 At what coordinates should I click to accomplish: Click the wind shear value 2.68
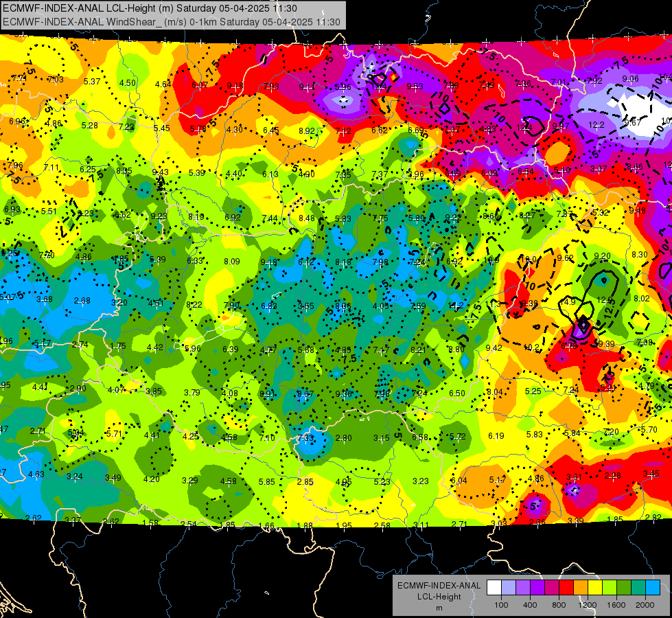82,301
